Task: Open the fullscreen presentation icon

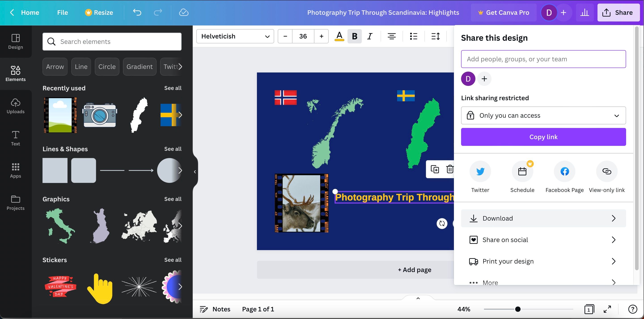Action: click(607, 309)
